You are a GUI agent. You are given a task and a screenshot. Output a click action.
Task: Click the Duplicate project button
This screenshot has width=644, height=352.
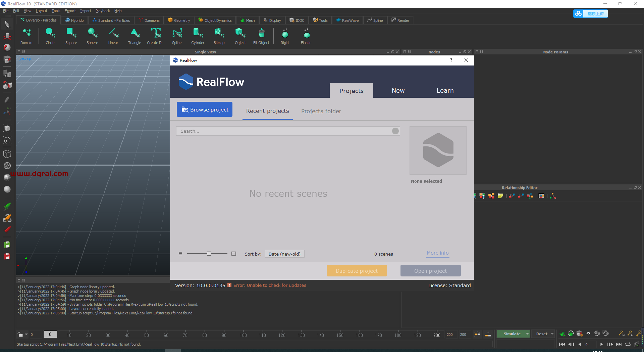pos(357,271)
